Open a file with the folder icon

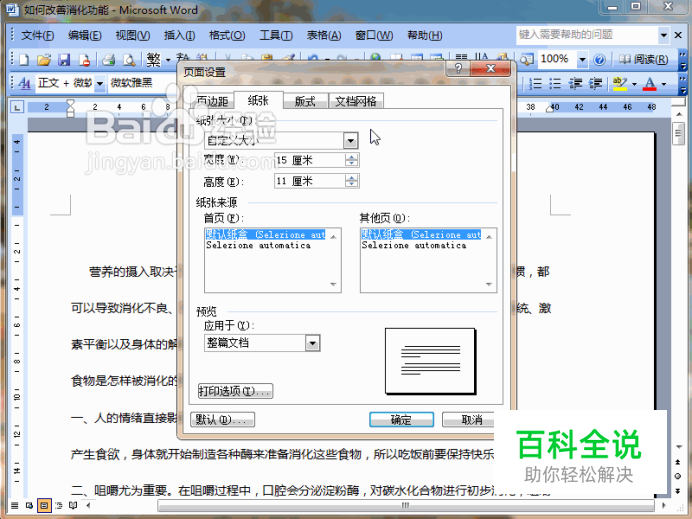(x=44, y=59)
